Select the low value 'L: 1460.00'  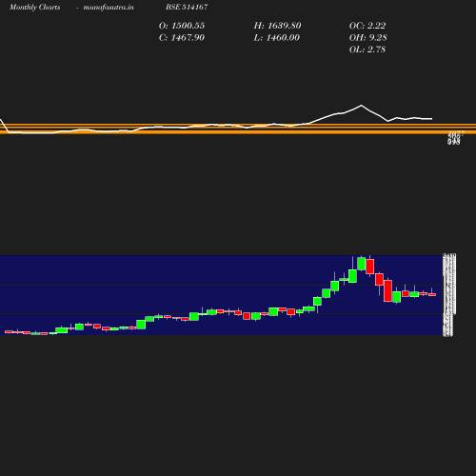(276, 38)
